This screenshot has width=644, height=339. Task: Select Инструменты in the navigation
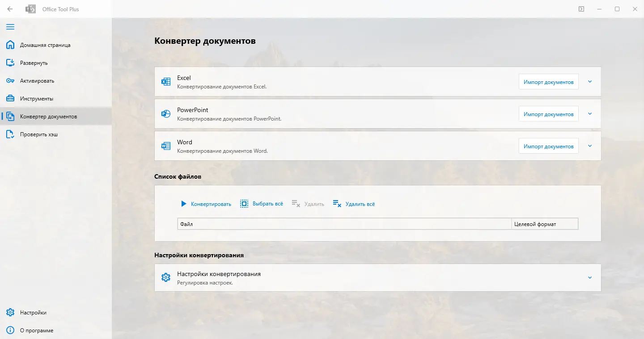56,99
